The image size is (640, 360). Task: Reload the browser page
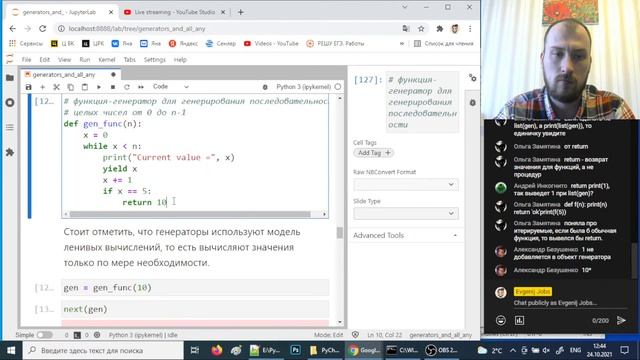pos(42,29)
